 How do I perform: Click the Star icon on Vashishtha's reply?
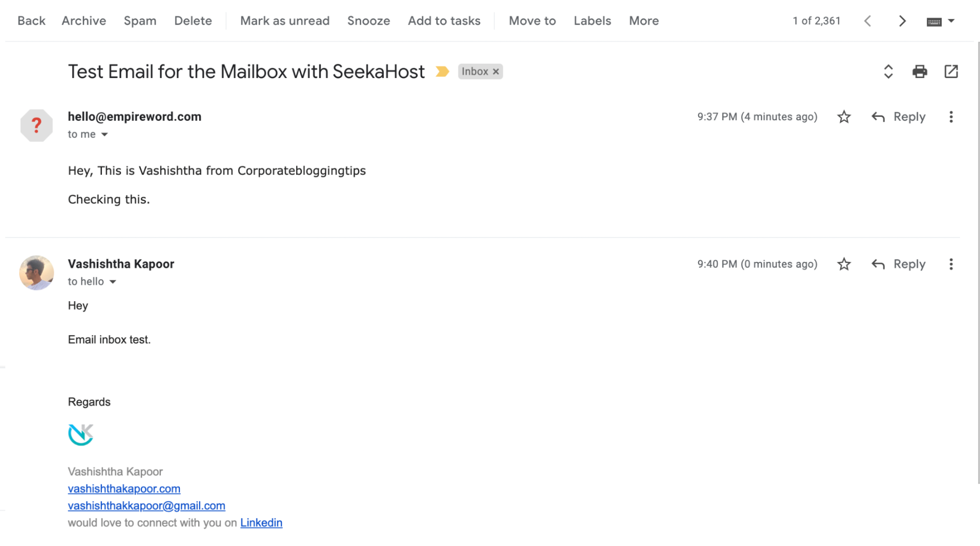pyautogui.click(x=845, y=263)
